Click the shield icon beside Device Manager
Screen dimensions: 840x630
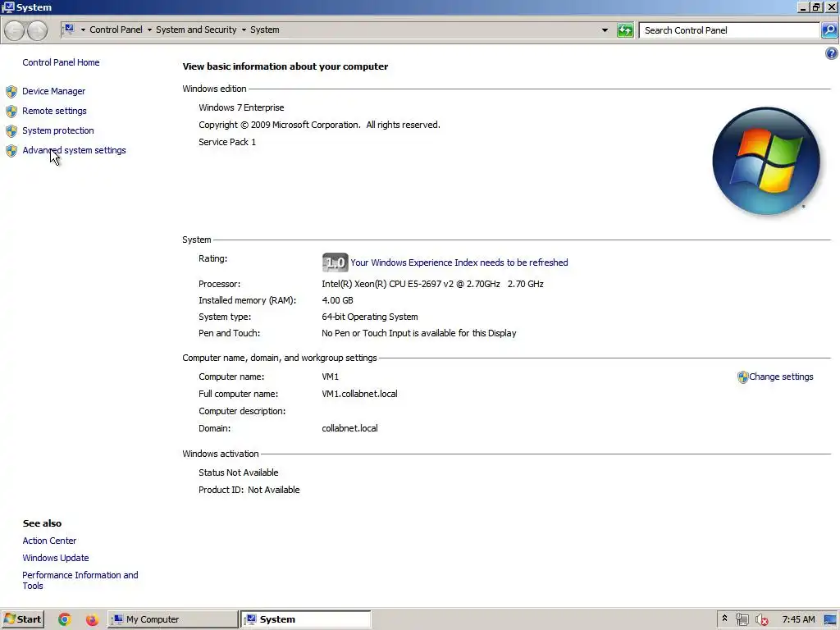pos(11,92)
